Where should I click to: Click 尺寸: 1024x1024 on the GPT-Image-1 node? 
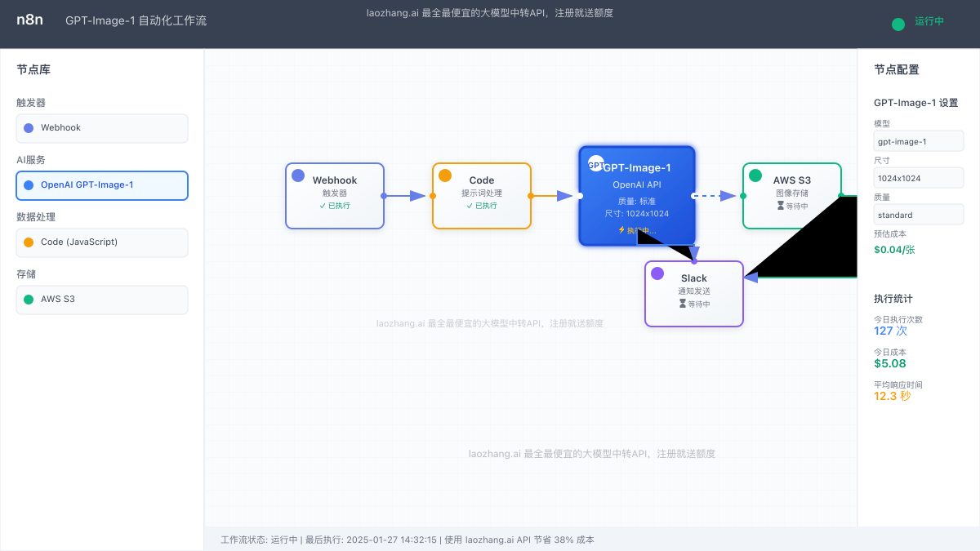[637, 214]
